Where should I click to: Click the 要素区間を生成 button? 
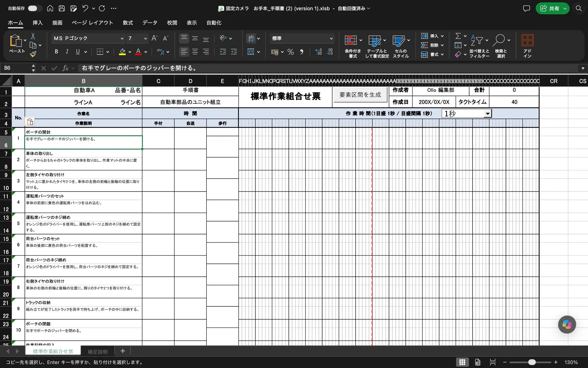(360, 95)
